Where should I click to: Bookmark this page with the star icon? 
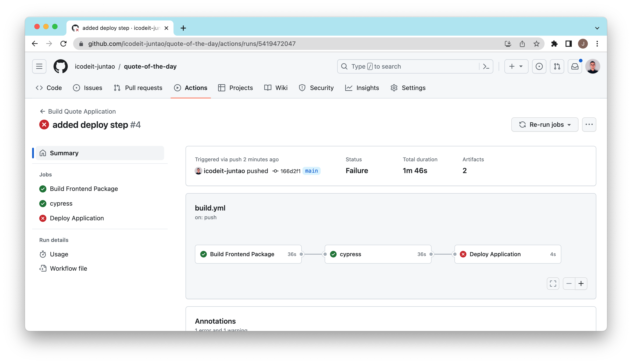[x=536, y=44]
